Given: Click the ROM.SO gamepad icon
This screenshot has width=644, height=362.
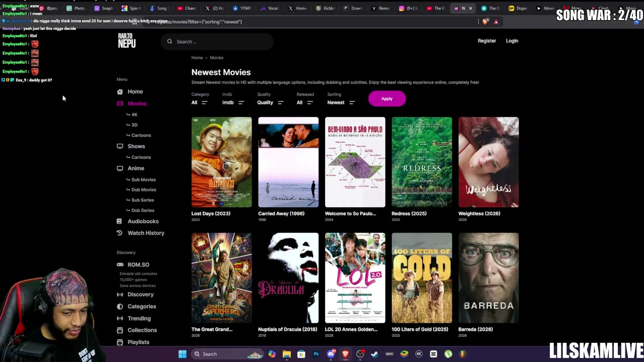Looking at the screenshot, I should coord(120,264).
